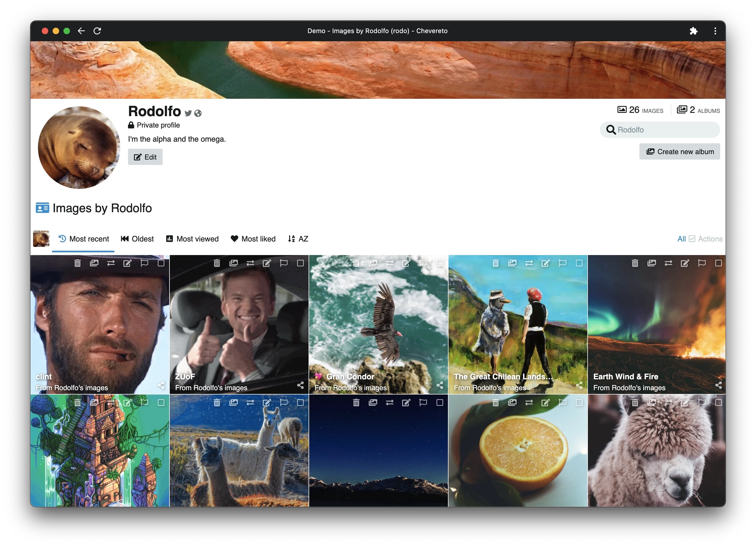
Task: Create album from clint image icon
Action: pos(94,263)
